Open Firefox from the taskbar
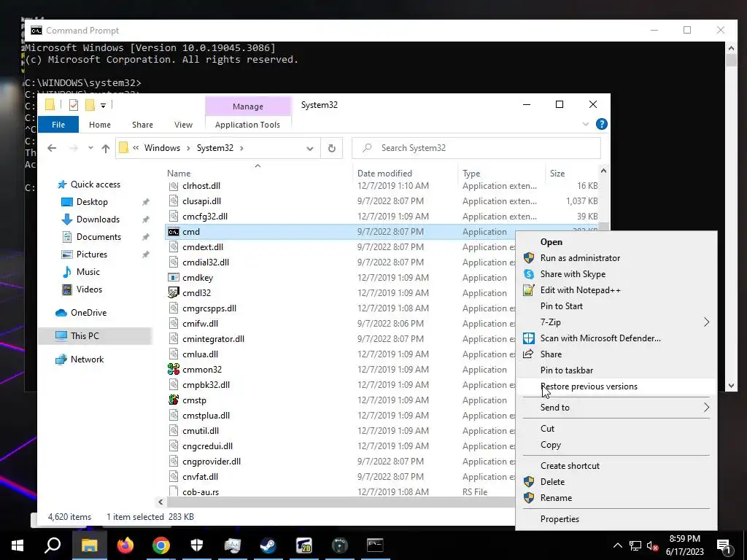 (125, 545)
